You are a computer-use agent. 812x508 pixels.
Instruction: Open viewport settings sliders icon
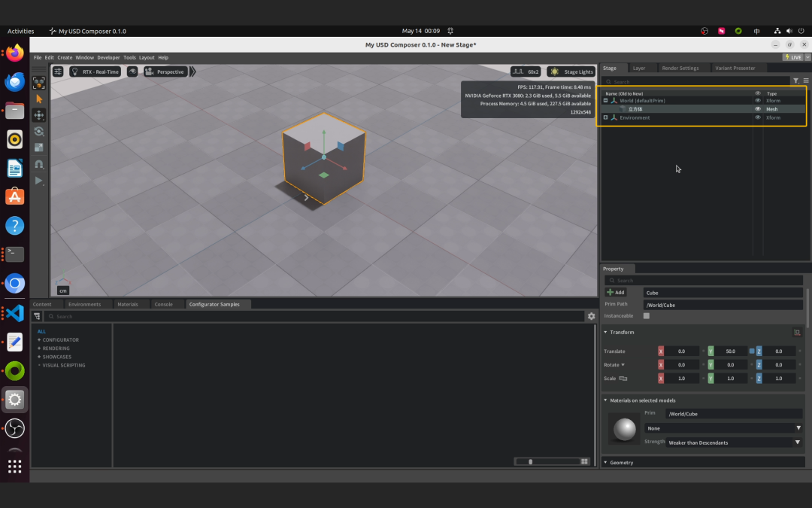(x=58, y=71)
